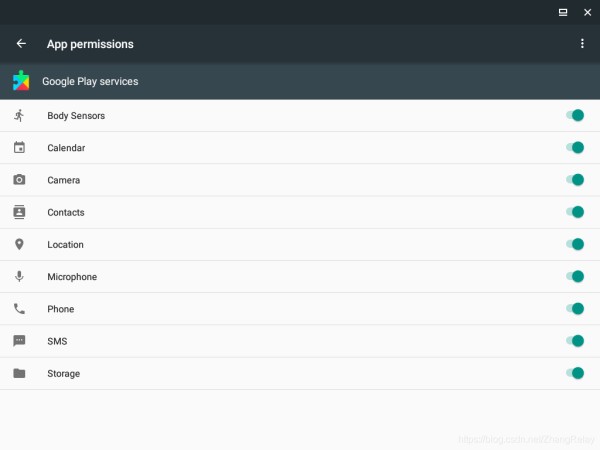Click the Body Sensors running figure icon
Image resolution: width=600 pixels, height=450 pixels.
(19, 115)
